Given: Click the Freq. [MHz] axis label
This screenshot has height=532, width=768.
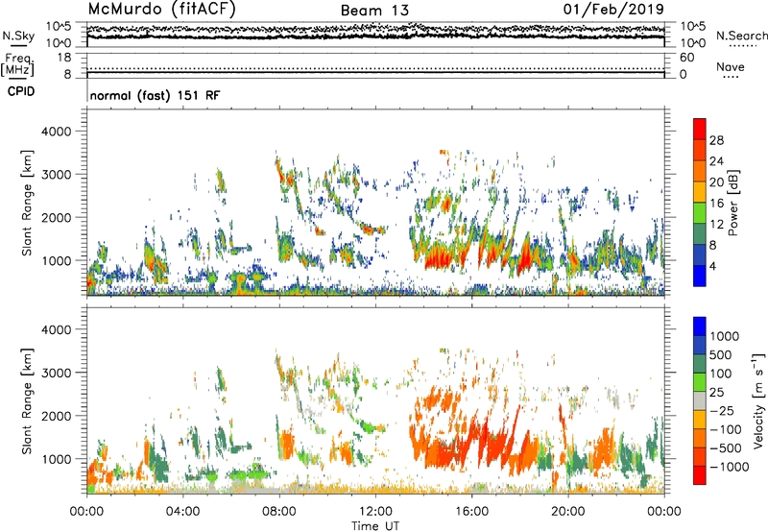Looking at the screenshot, I should coord(18,64).
